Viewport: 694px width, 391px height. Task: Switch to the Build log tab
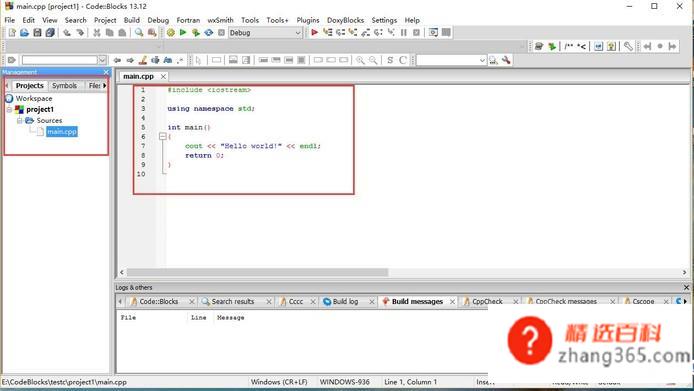pos(345,302)
